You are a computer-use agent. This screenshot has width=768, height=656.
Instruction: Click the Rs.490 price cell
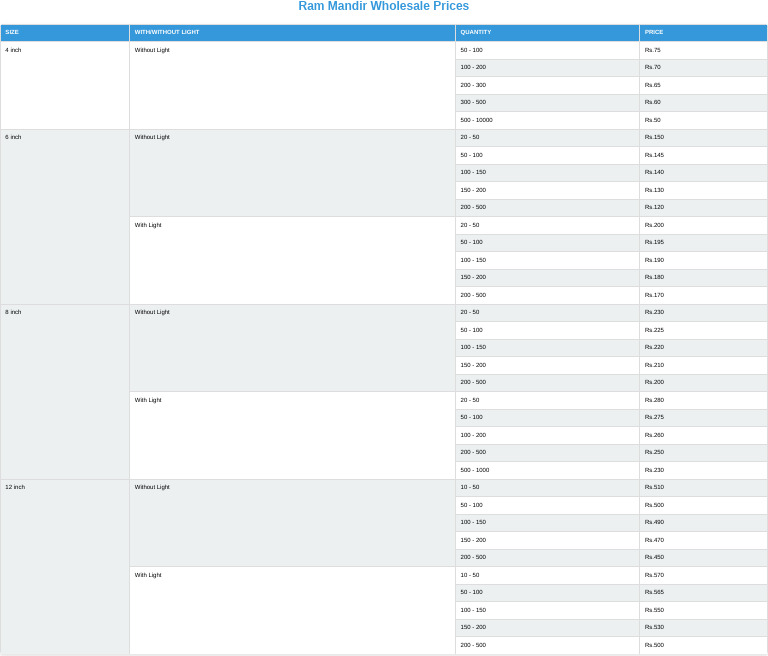[x=703, y=522]
